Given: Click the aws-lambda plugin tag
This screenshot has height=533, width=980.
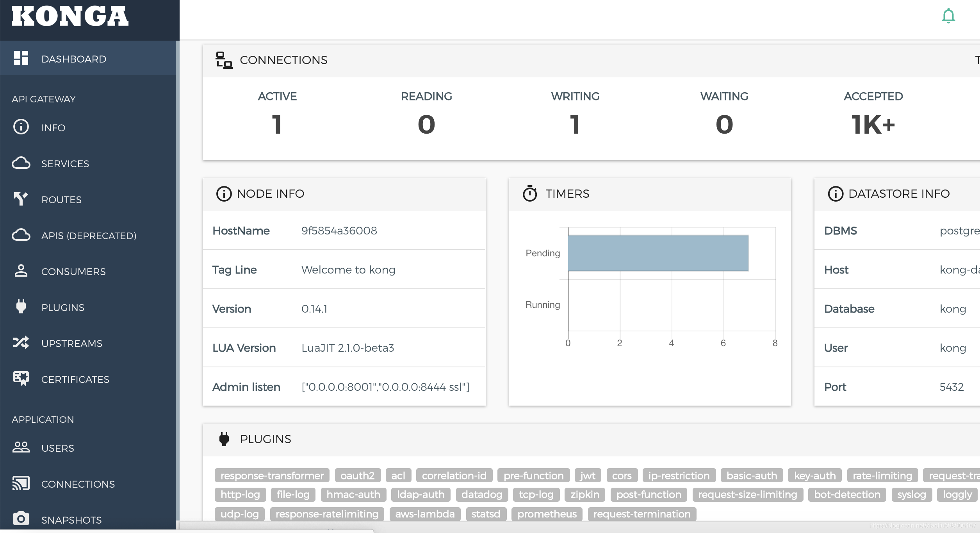Looking at the screenshot, I should (x=425, y=514).
